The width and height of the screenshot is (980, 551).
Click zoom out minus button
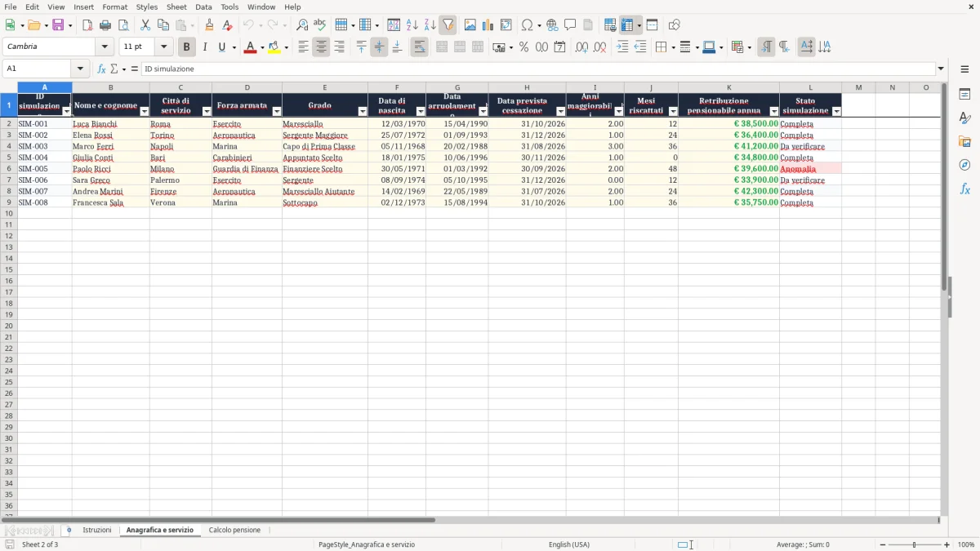coord(883,544)
